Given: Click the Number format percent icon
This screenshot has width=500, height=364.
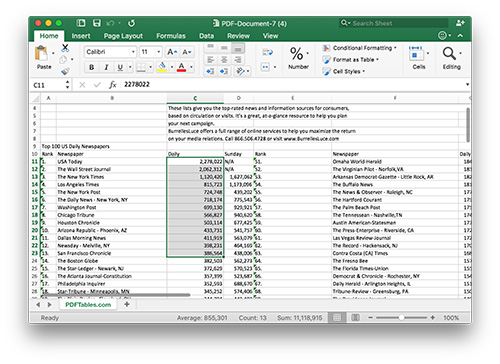Looking at the screenshot, I should [296, 53].
